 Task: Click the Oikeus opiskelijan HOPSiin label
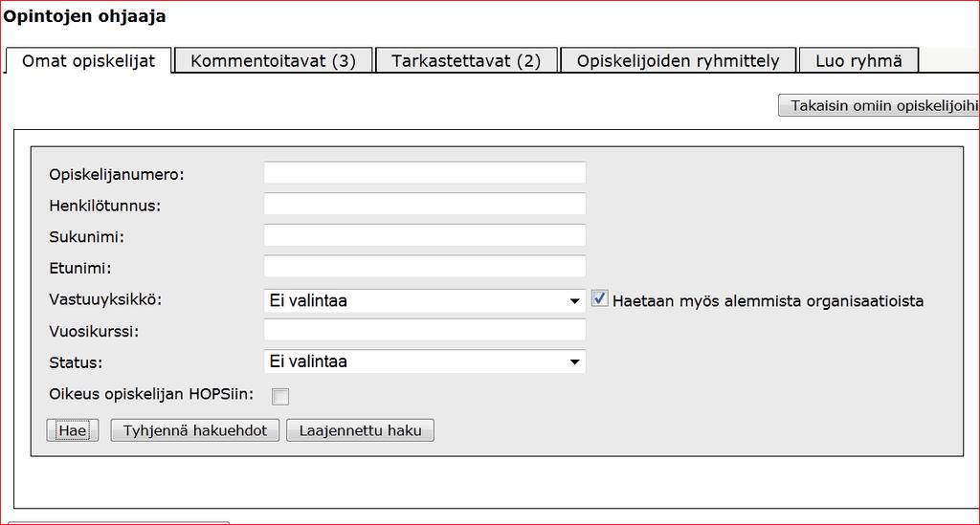[151, 394]
